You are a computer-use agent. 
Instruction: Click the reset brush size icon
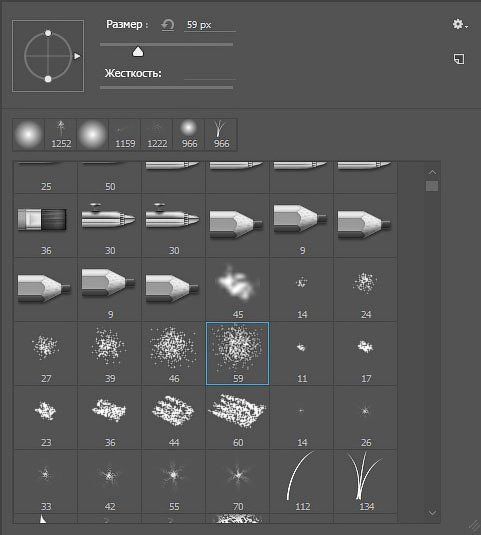167,25
